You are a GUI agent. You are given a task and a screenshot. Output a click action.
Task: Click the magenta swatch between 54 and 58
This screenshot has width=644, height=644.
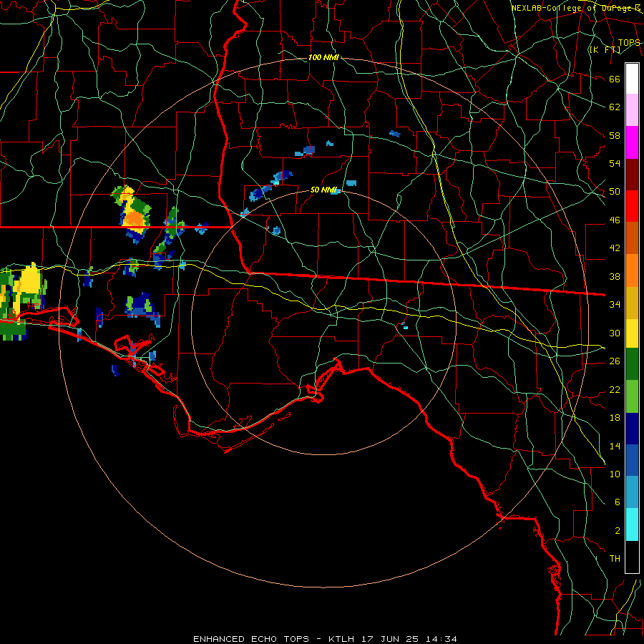632,142
